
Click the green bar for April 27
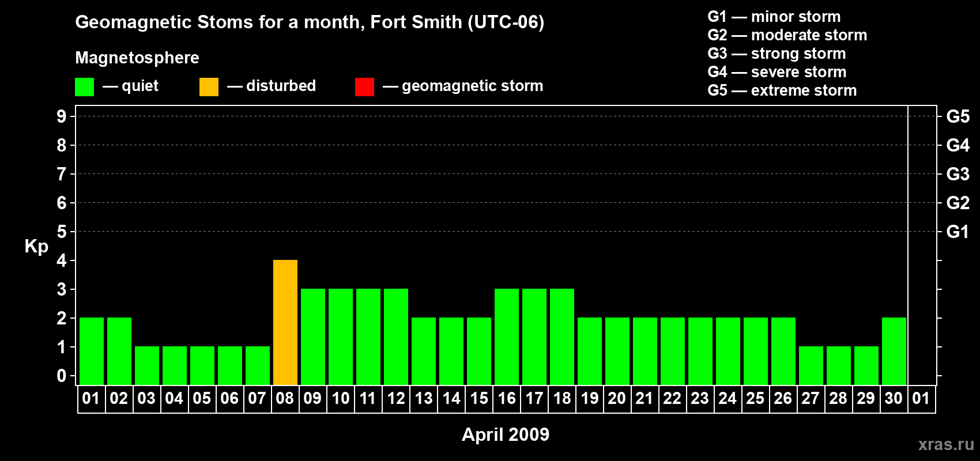[811, 365]
